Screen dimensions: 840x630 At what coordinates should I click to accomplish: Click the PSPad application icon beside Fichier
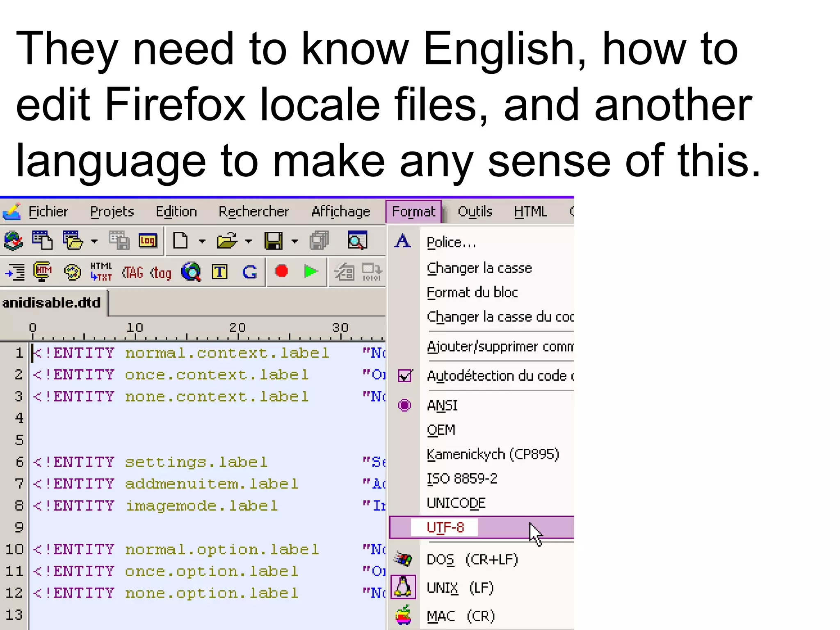[x=11, y=212]
